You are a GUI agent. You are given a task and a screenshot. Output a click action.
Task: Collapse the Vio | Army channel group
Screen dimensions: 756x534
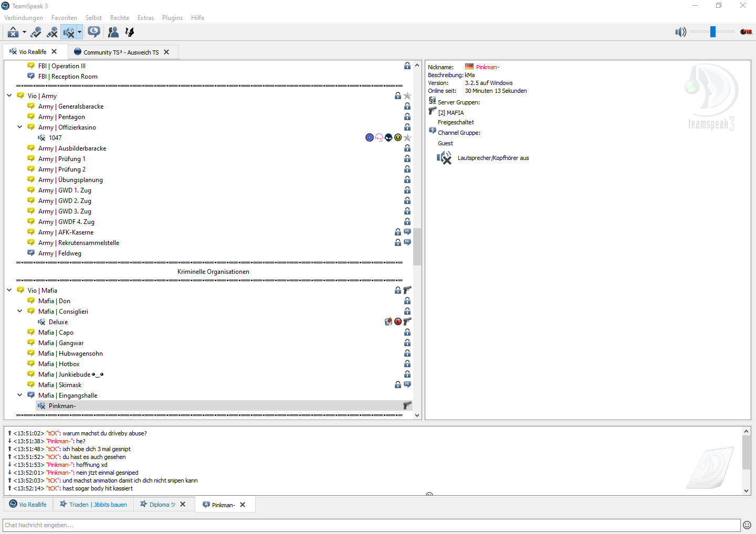9,95
